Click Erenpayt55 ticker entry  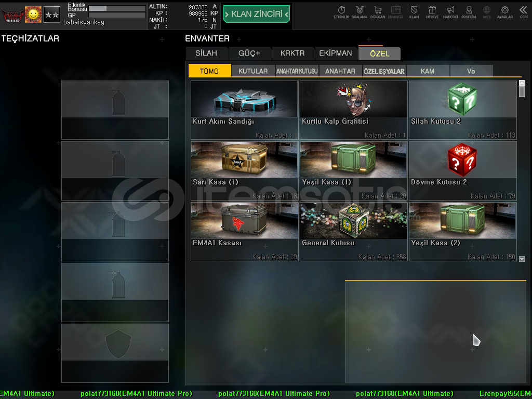tap(506, 394)
